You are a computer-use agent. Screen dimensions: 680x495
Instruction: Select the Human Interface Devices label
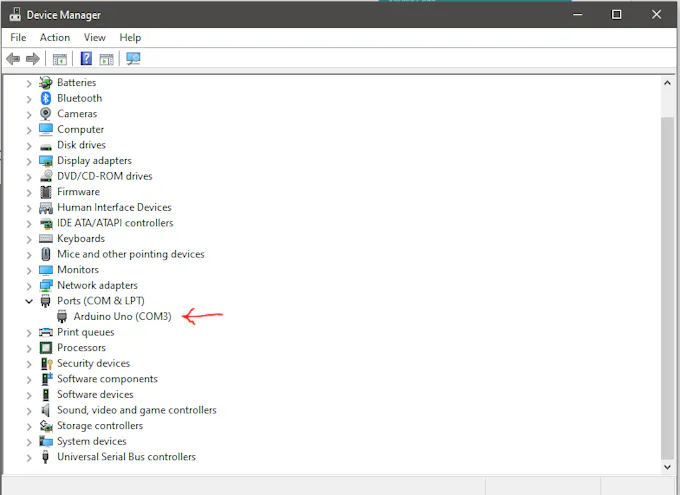pos(114,207)
